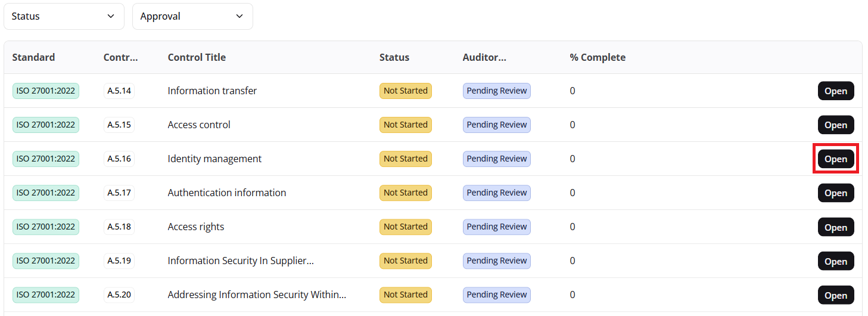Open the Access rights control
The width and height of the screenshot is (868, 316).
pyautogui.click(x=835, y=227)
